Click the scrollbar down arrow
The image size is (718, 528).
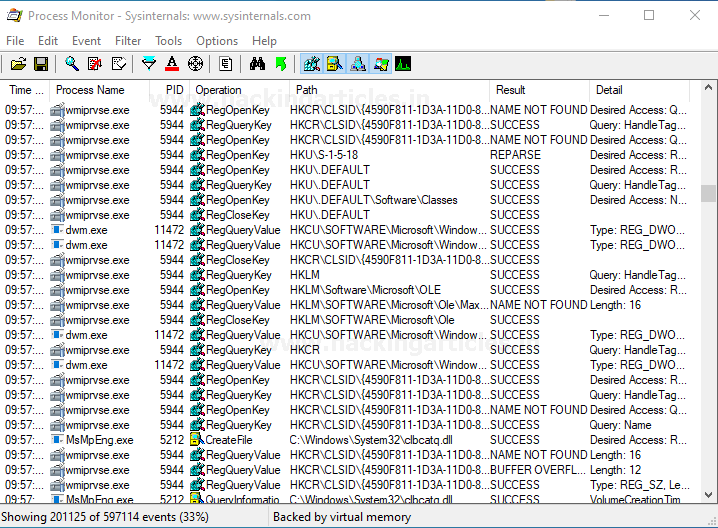pyautogui.click(x=708, y=495)
